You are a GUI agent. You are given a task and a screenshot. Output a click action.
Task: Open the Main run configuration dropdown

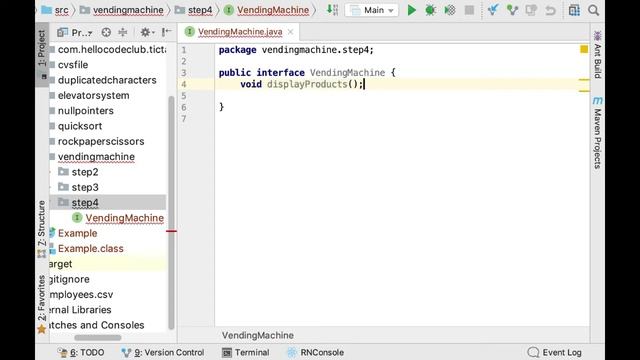pyautogui.click(x=371, y=10)
